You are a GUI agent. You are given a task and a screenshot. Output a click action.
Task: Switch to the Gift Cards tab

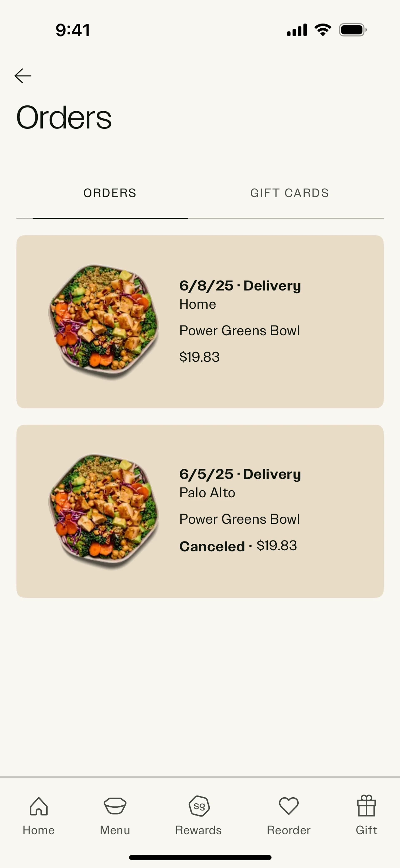coord(290,193)
